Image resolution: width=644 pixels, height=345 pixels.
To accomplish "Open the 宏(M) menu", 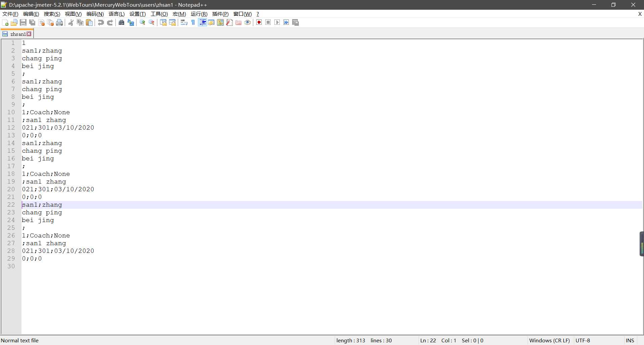I will [179, 14].
